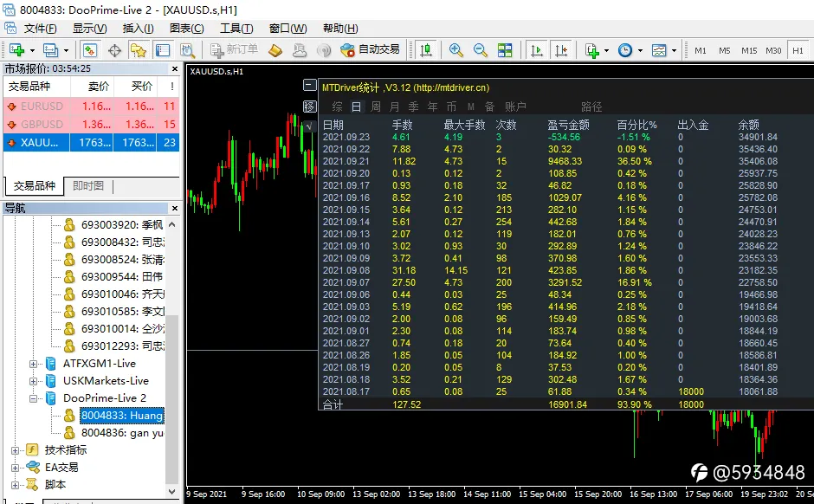Viewport: 814px width, 504px height.
Task: Toggle the Terminal window toolbar button
Action: tap(163, 50)
